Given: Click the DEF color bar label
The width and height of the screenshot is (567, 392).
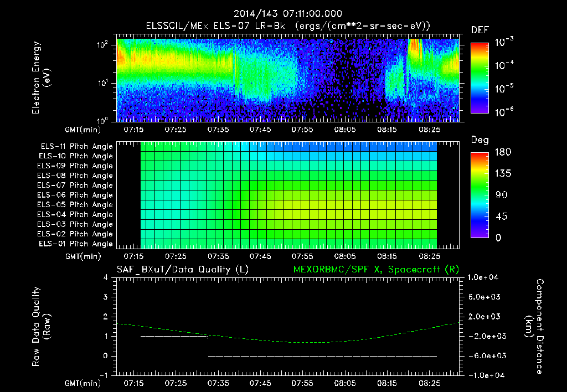Looking at the screenshot, I should coord(480,30).
